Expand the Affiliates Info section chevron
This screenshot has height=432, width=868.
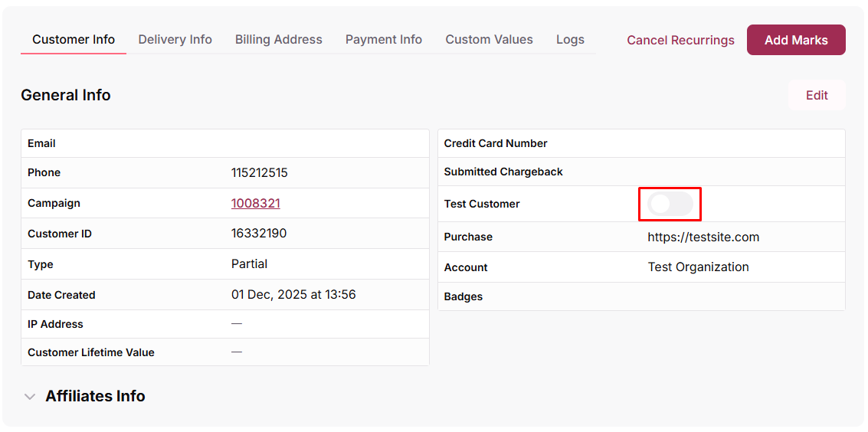[x=30, y=397]
